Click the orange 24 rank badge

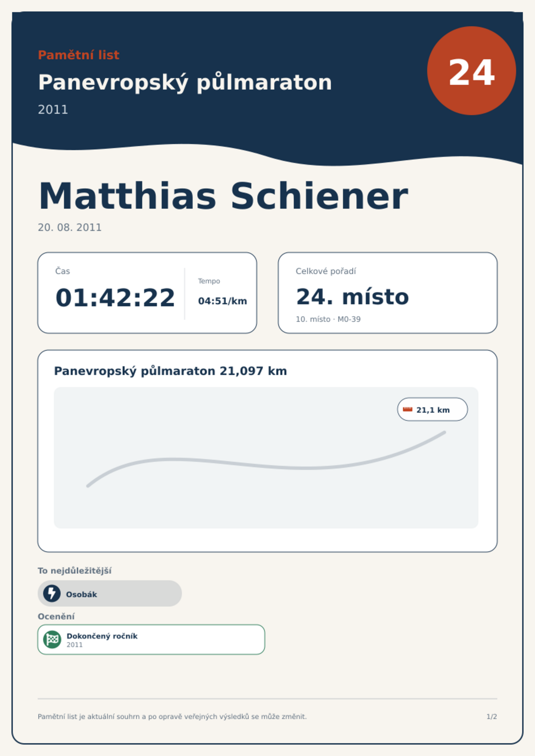(472, 71)
